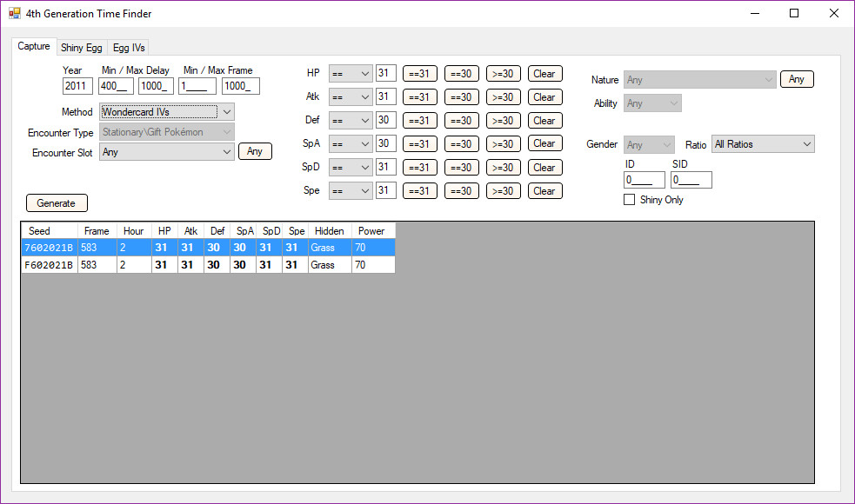Switch to the Egg IVs tab

click(129, 48)
